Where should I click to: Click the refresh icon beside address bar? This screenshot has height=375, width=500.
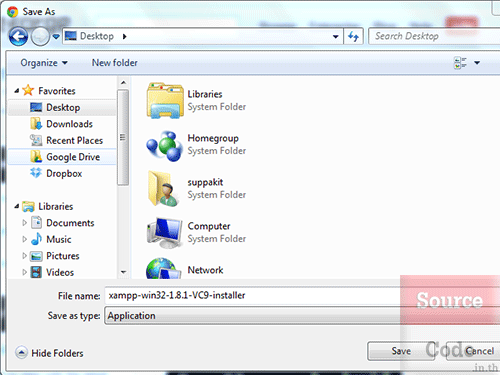[x=353, y=36]
